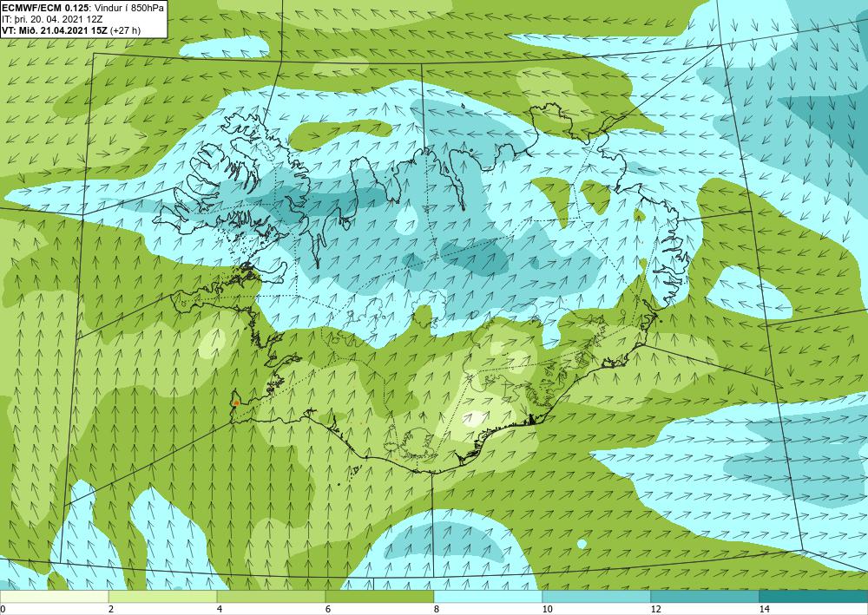This screenshot has width=868, height=615.
Task: Click the legend label '0'
Action: pos(3,609)
